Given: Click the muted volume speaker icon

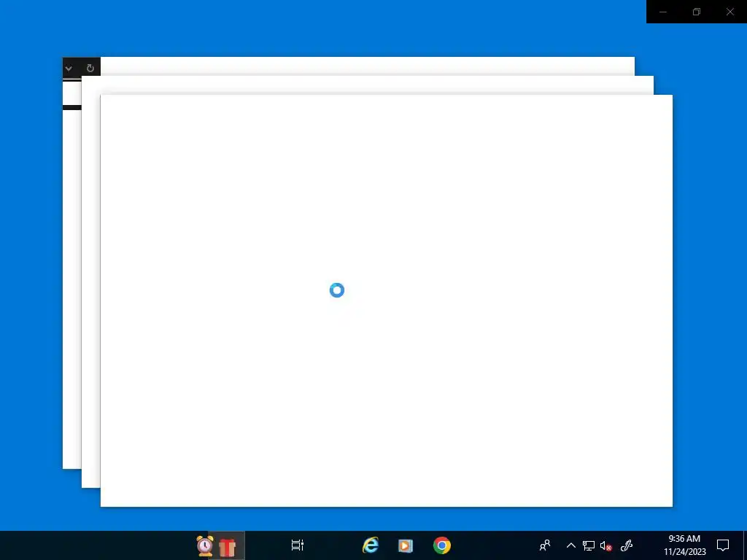Looking at the screenshot, I should (606, 545).
